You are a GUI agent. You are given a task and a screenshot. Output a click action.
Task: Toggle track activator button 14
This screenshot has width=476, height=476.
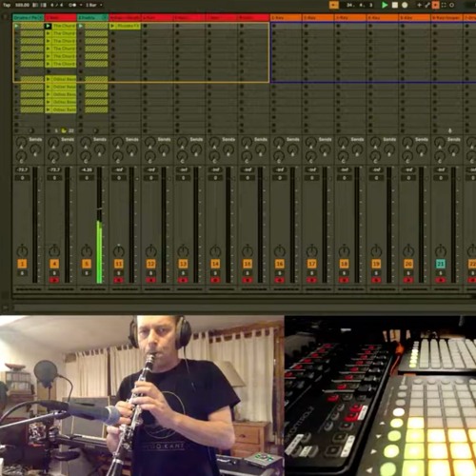pyautogui.click(x=215, y=264)
